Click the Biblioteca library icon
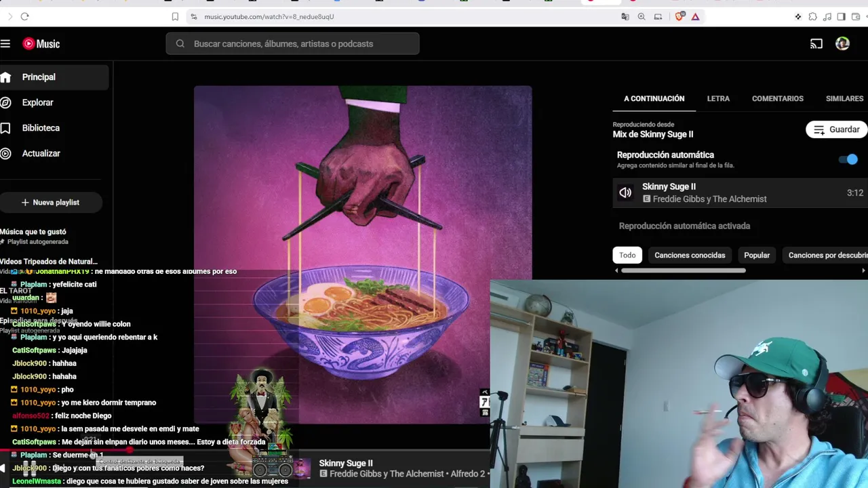868x488 pixels. (6, 128)
